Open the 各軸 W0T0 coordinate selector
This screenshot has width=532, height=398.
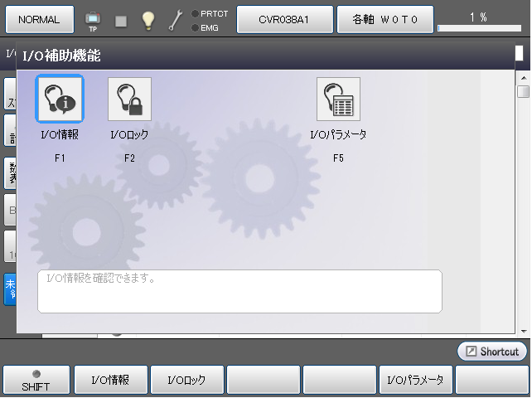coord(384,19)
